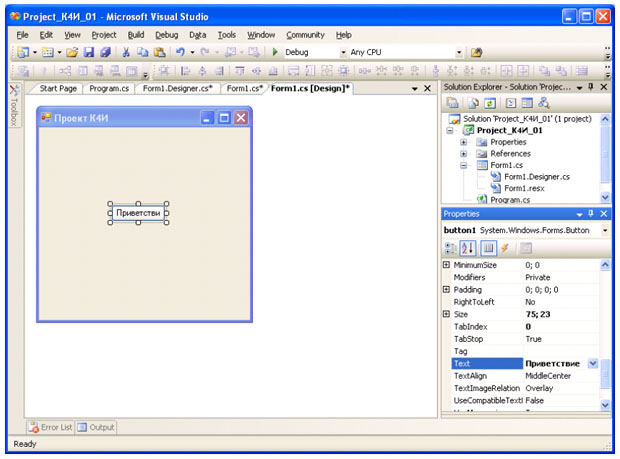620x459 pixels.
Task: Open the Debug menu
Action: click(x=166, y=35)
